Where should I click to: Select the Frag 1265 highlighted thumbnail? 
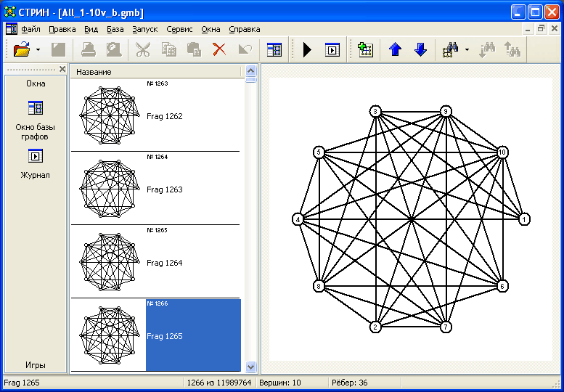(110, 335)
